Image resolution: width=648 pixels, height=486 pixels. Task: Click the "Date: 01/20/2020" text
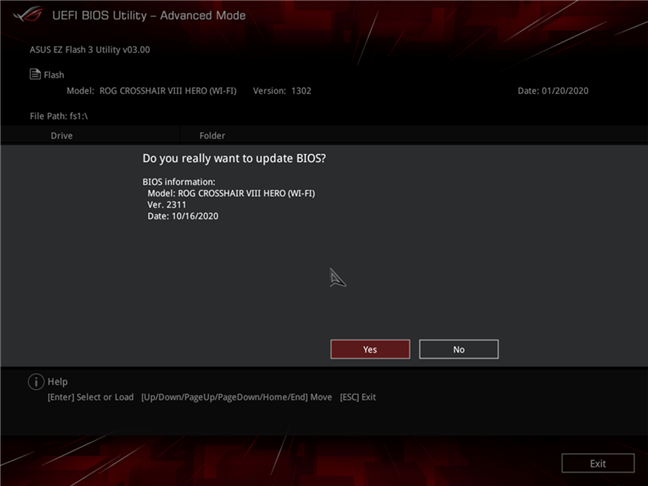click(553, 91)
